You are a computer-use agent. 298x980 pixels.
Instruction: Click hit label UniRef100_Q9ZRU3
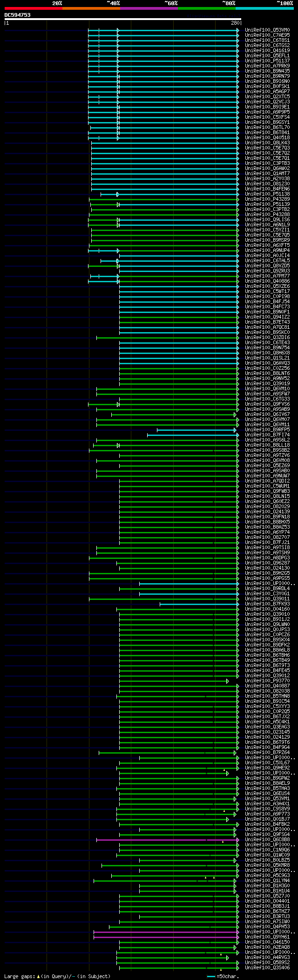pyautogui.click(x=267, y=271)
